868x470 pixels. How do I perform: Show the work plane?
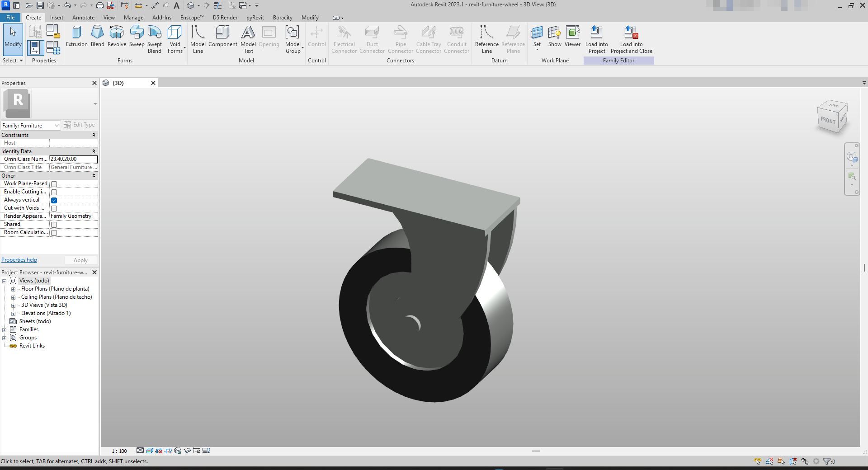555,36
